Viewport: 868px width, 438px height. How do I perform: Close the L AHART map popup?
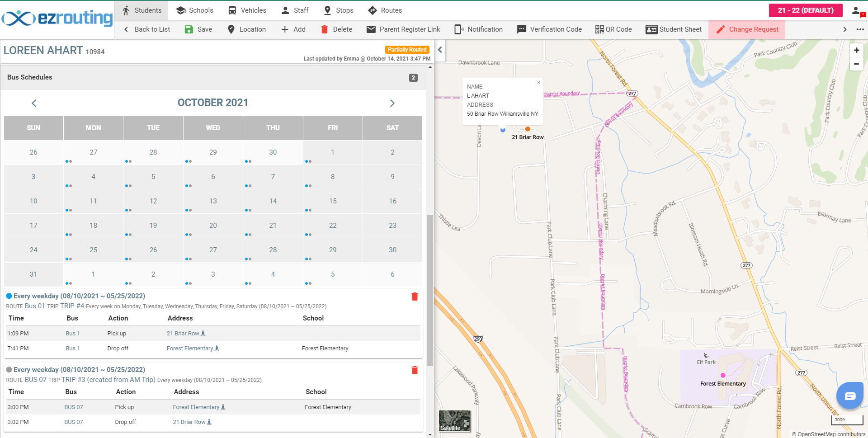(x=538, y=83)
